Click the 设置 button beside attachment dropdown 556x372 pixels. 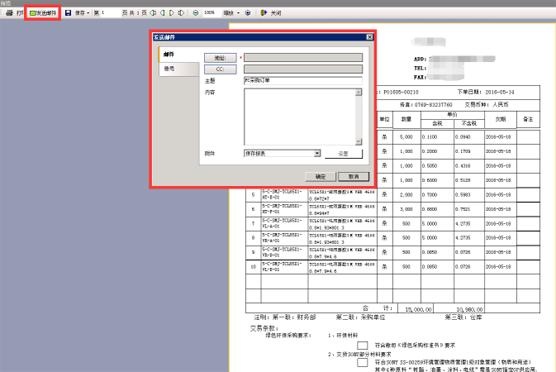pos(344,154)
